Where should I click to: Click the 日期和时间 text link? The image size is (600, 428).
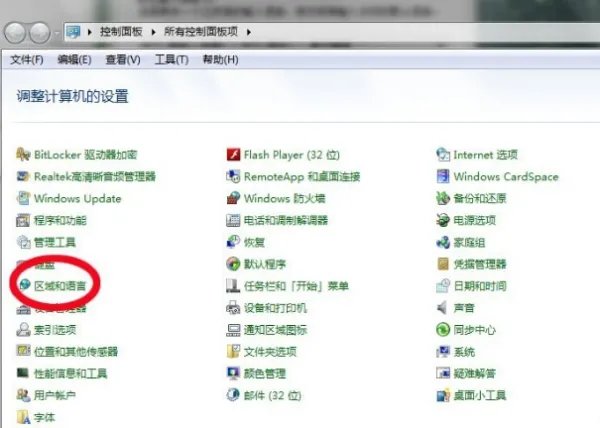point(480,286)
